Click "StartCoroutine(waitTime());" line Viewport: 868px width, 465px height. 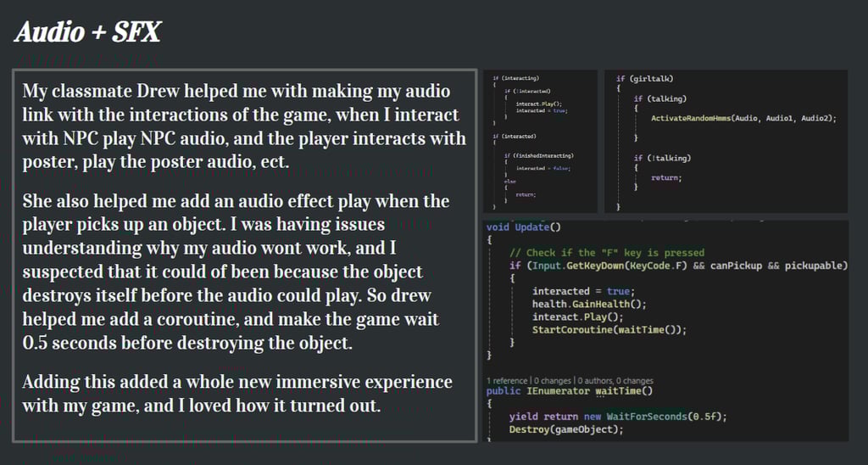(x=609, y=330)
